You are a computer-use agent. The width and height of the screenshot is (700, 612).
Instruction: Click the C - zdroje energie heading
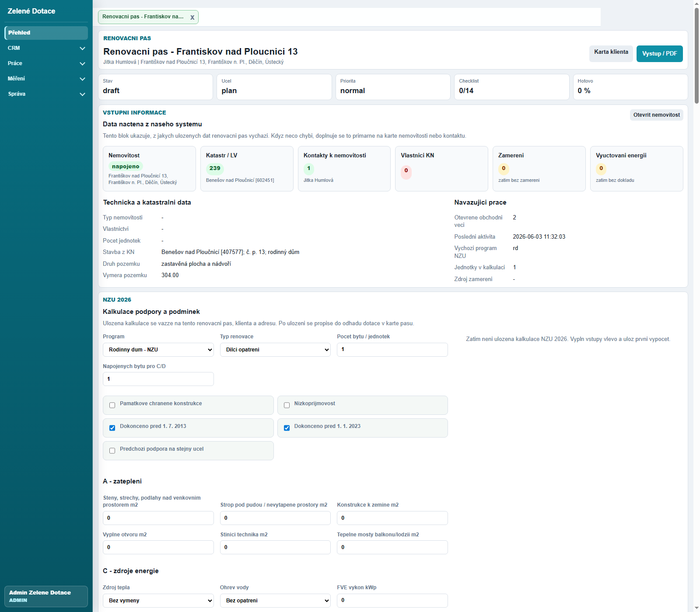tap(131, 571)
